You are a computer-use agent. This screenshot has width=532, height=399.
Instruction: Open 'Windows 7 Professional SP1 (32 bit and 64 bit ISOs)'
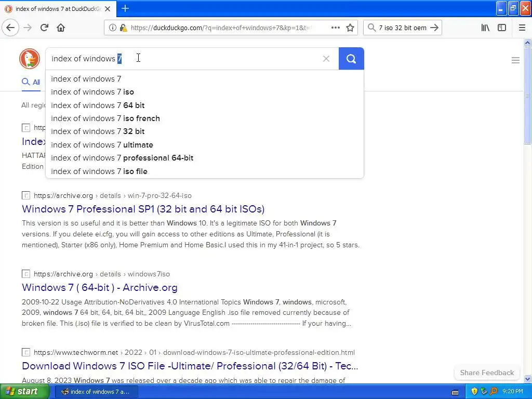point(143,209)
